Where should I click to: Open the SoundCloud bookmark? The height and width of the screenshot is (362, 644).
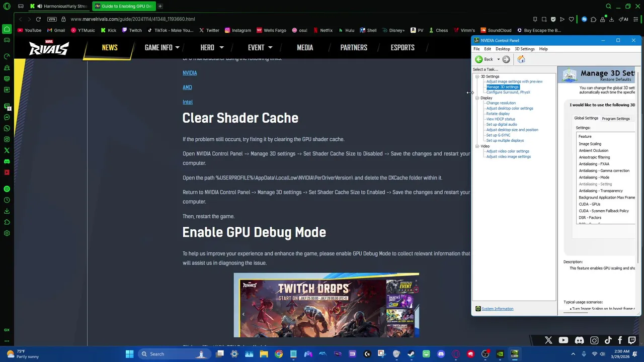pos(496,30)
